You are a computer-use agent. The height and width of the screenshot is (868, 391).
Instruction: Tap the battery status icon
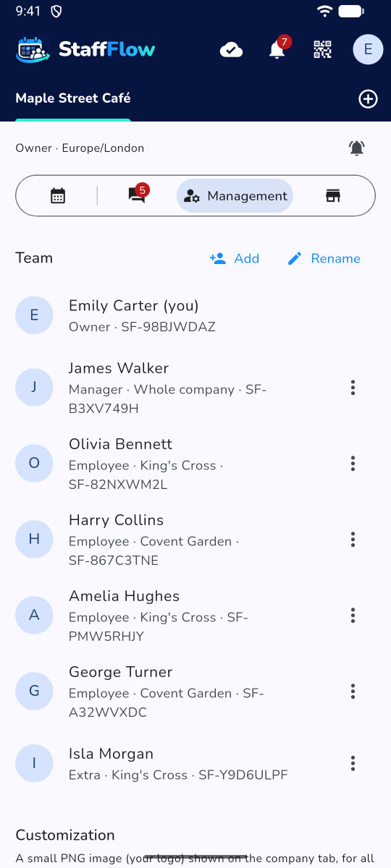click(351, 11)
